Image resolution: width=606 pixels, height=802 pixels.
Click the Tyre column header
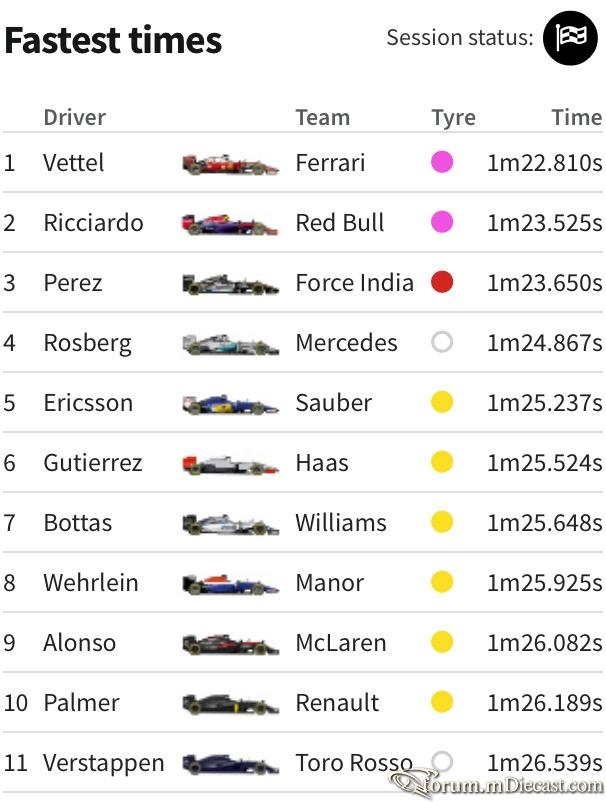coord(454,118)
